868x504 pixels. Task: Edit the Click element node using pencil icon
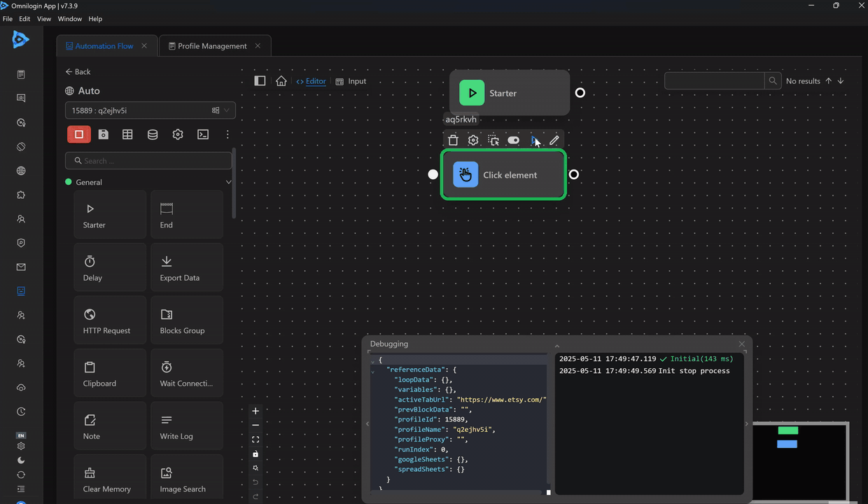click(554, 140)
